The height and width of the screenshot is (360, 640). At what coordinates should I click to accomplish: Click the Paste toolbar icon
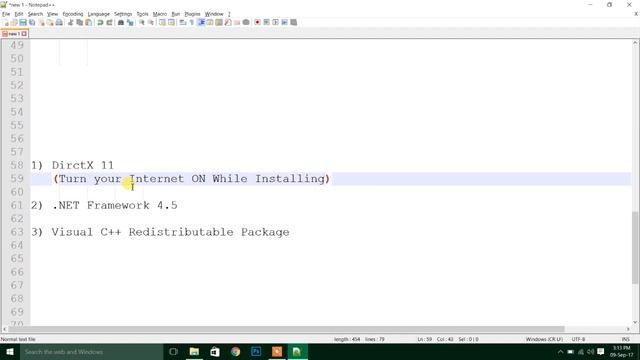click(89, 22)
